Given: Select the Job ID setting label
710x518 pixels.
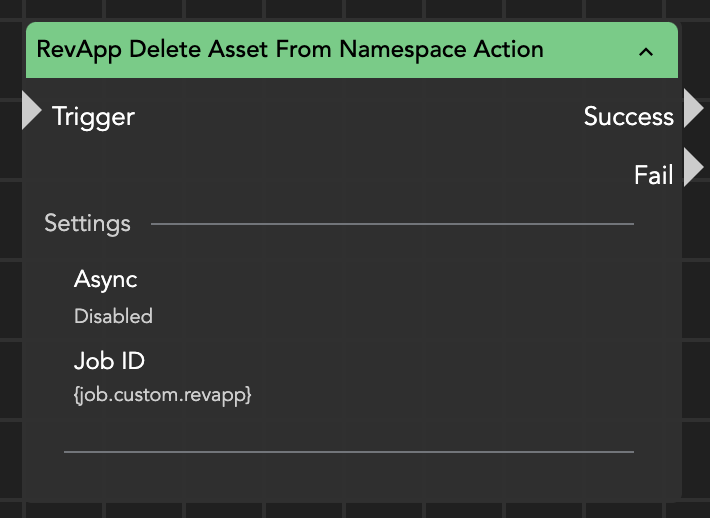Looking at the screenshot, I should tap(109, 360).
